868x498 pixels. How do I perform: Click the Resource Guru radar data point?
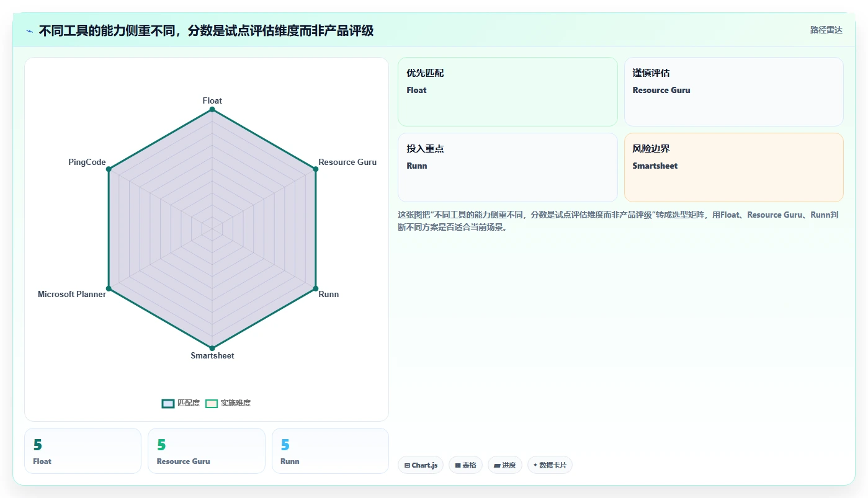click(x=316, y=169)
